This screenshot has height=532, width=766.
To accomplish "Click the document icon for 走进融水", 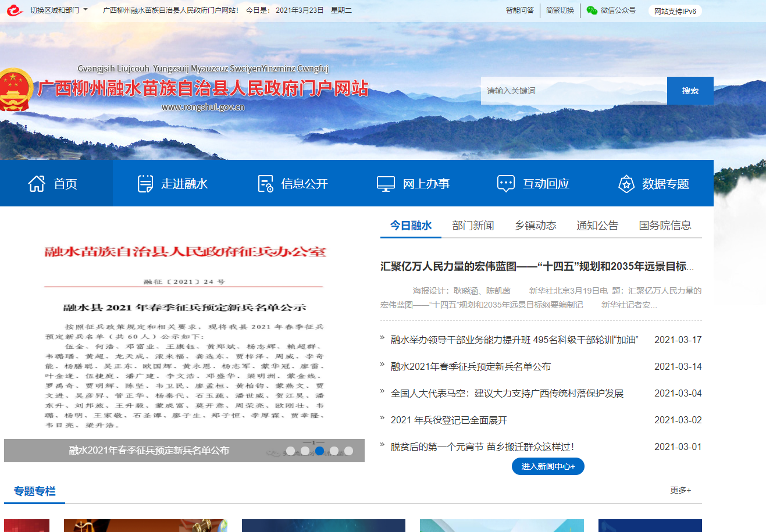I will (x=145, y=184).
